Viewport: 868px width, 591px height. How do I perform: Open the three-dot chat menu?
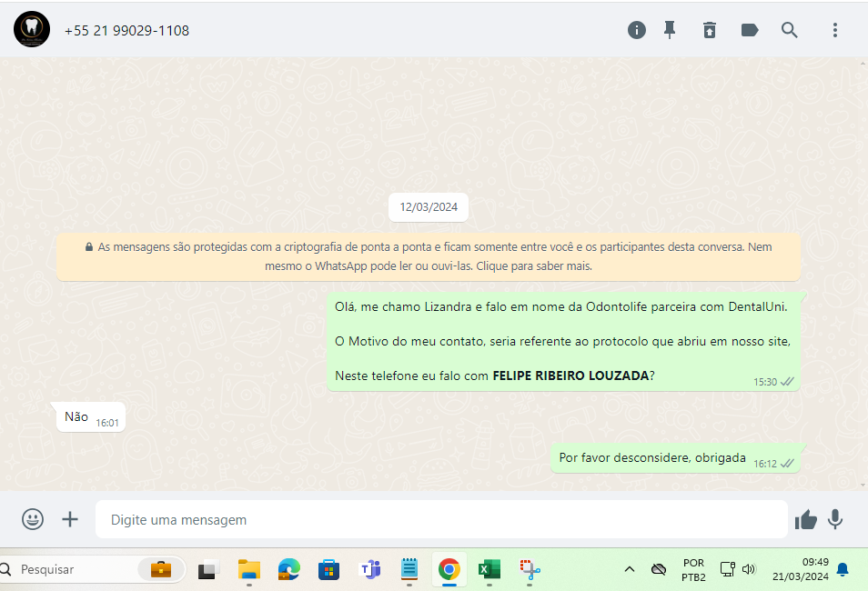[x=834, y=30]
